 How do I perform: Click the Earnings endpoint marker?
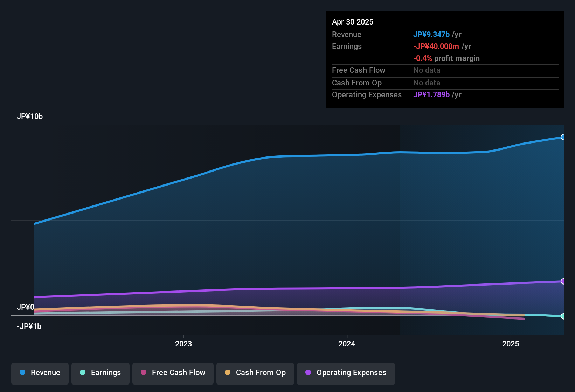tap(563, 316)
